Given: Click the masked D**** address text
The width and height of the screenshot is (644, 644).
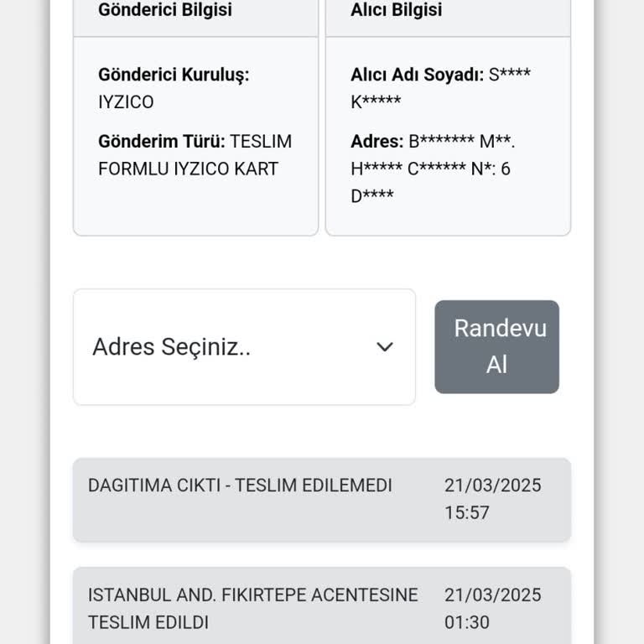Looking at the screenshot, I should click(x=372, y=196).
